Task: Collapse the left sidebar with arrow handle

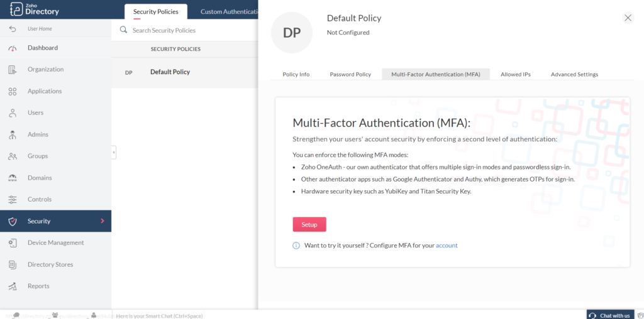Action: click(114, 153)
